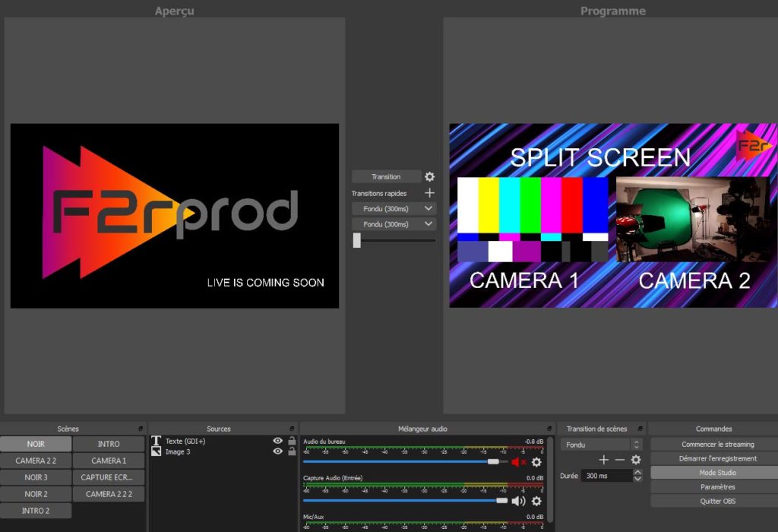Click the -0.8 dB level readout

(x=534, y=442)
